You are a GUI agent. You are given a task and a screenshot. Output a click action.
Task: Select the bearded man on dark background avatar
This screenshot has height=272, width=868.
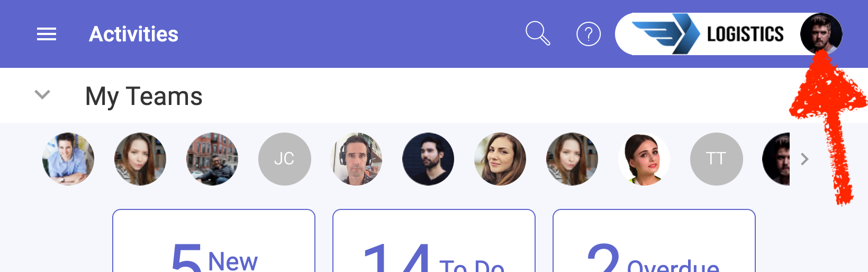(428, 159)
